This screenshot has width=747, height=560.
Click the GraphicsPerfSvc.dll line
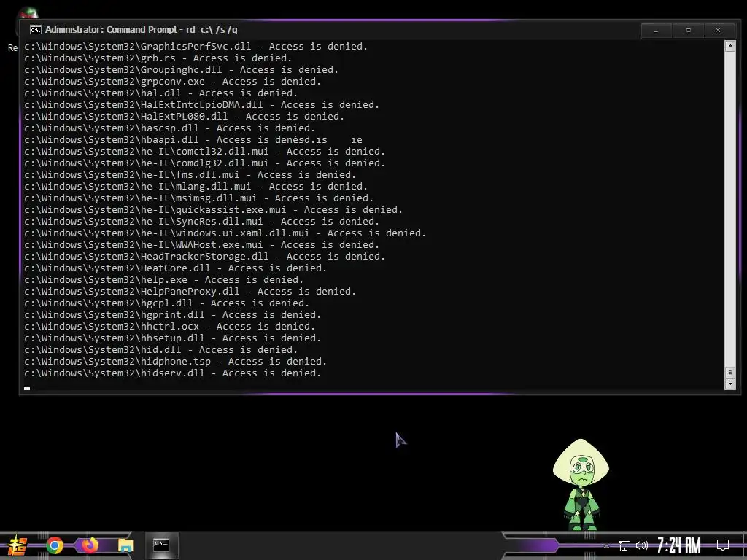coord(196,47)
